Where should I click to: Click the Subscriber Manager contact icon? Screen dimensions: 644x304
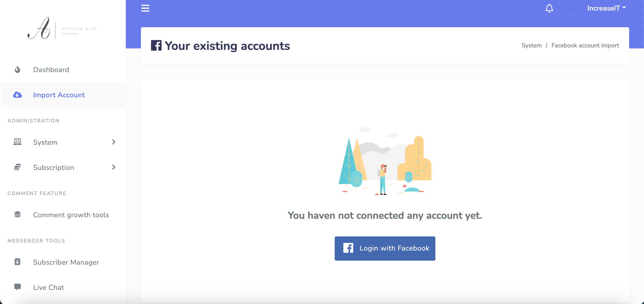tap(17, 262)
